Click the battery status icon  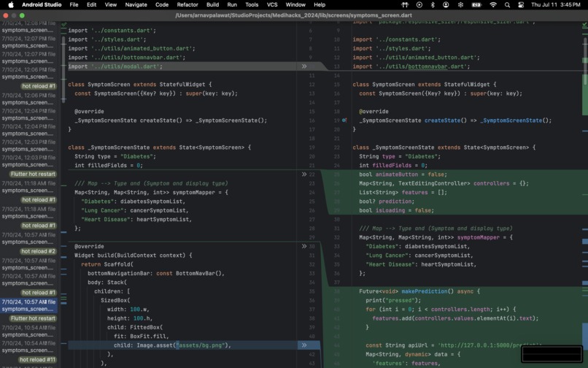(x=476, y=4)
